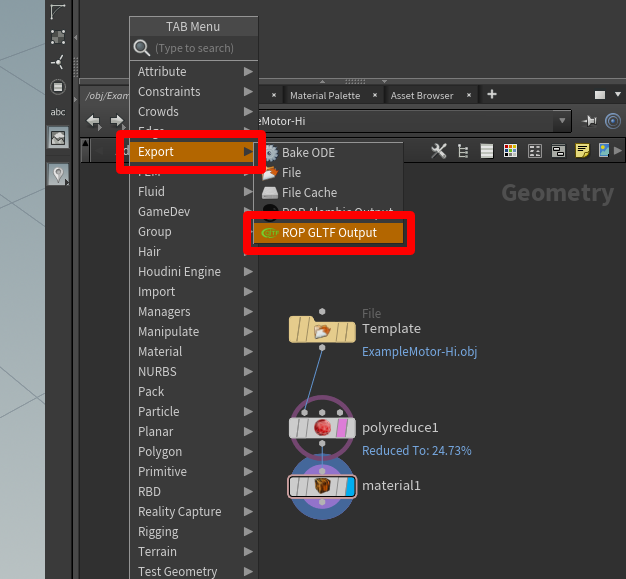Click the Bake ODE gear icon
This screenshot has width=626, height=579.
tap(269, 153)
